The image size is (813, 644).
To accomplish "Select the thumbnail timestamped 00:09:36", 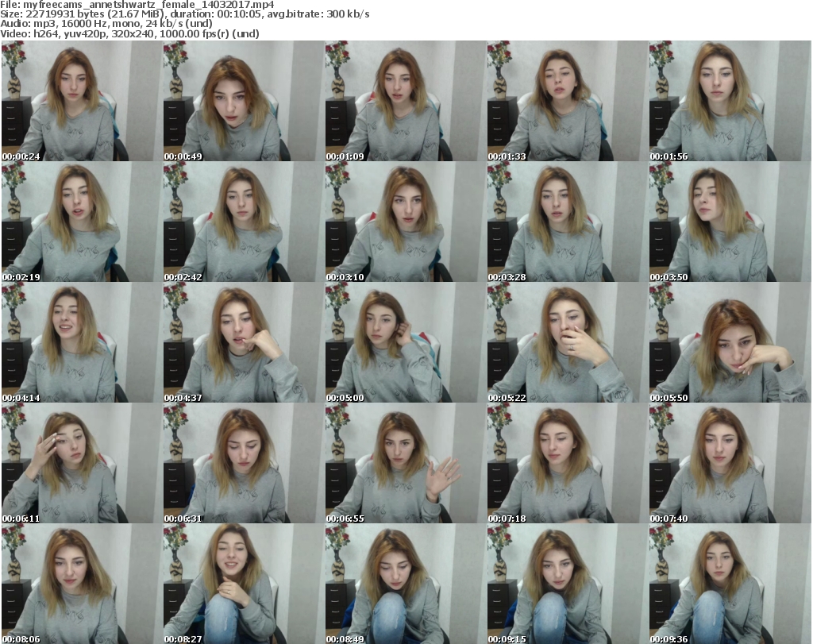I will click(730, 584).
